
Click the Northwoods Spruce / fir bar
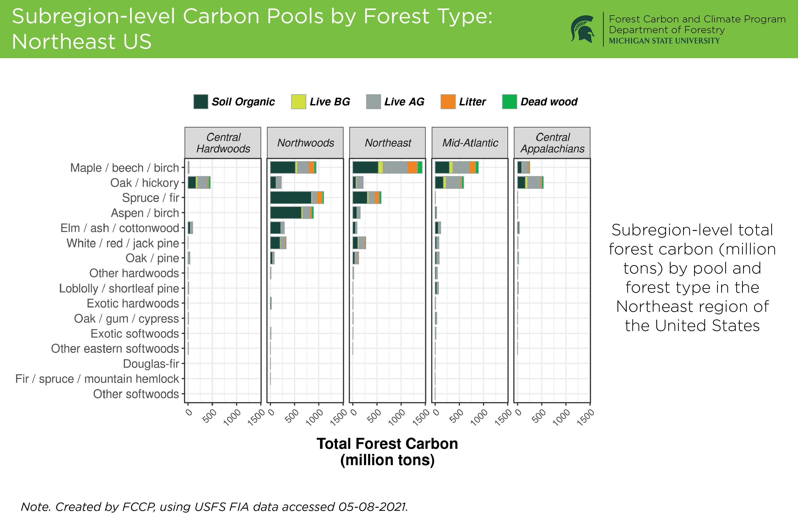point(297,198)
